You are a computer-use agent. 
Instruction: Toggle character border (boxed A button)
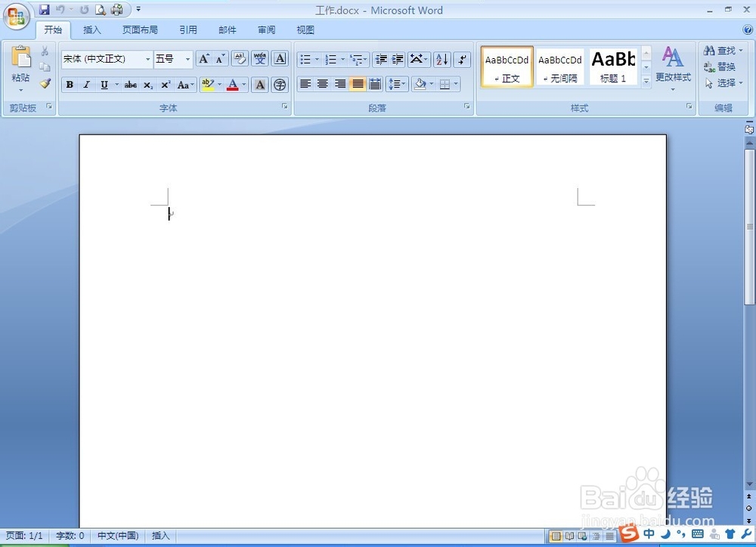(280, 59)
